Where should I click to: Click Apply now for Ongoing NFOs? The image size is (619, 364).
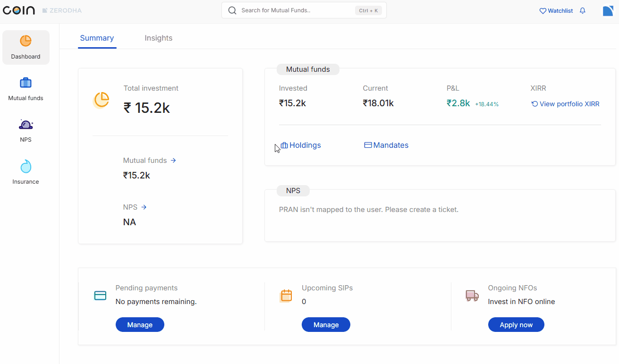click(516, 325)
